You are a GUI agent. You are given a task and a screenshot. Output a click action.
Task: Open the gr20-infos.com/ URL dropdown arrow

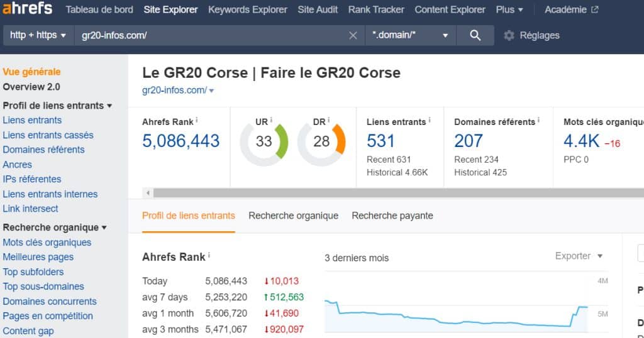211,90
